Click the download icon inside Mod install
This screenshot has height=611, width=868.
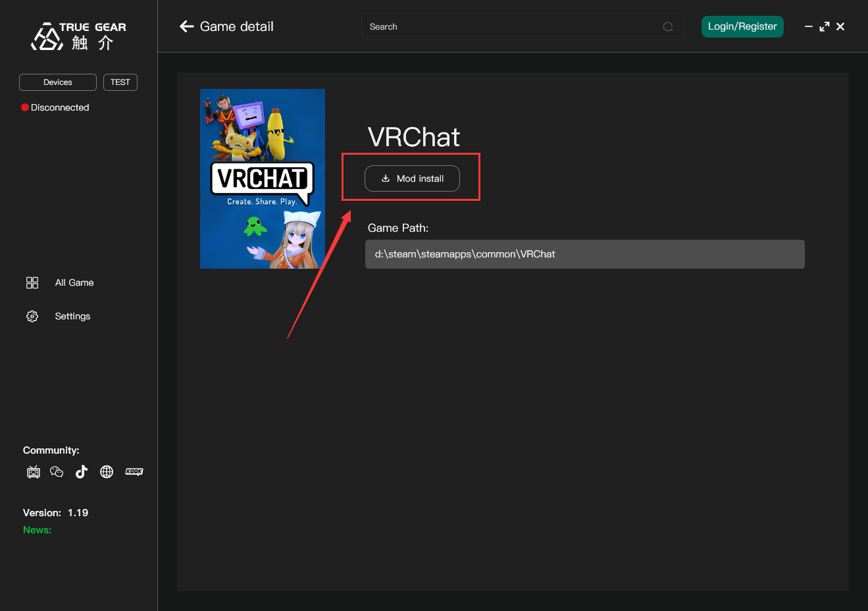(385, 178)
